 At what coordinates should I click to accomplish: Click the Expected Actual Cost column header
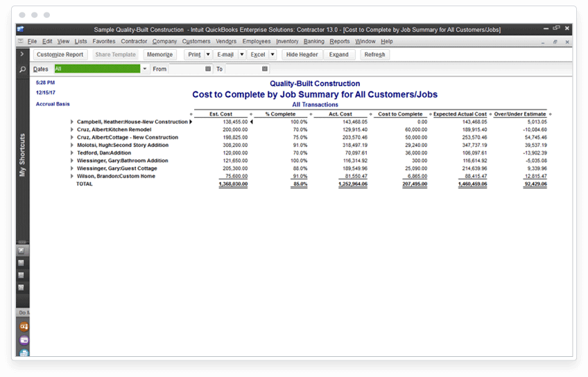tap(460, 114)
